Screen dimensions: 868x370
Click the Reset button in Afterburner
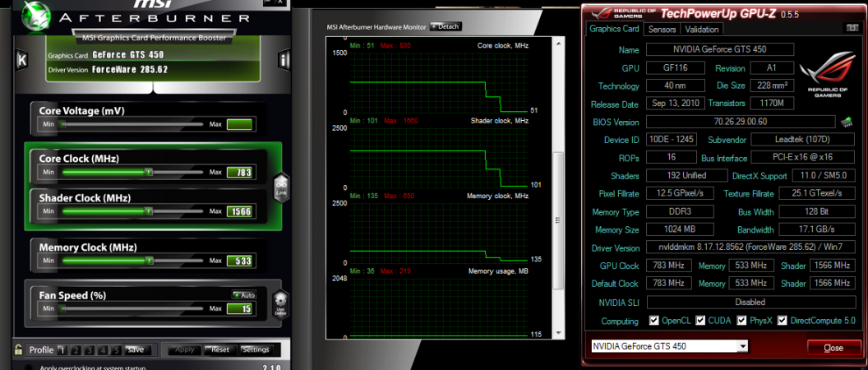(219, 350)
